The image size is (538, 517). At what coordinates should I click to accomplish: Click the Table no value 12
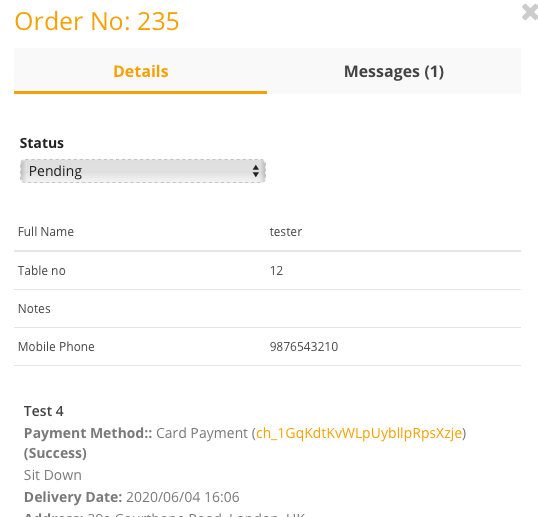coord(276,271)
